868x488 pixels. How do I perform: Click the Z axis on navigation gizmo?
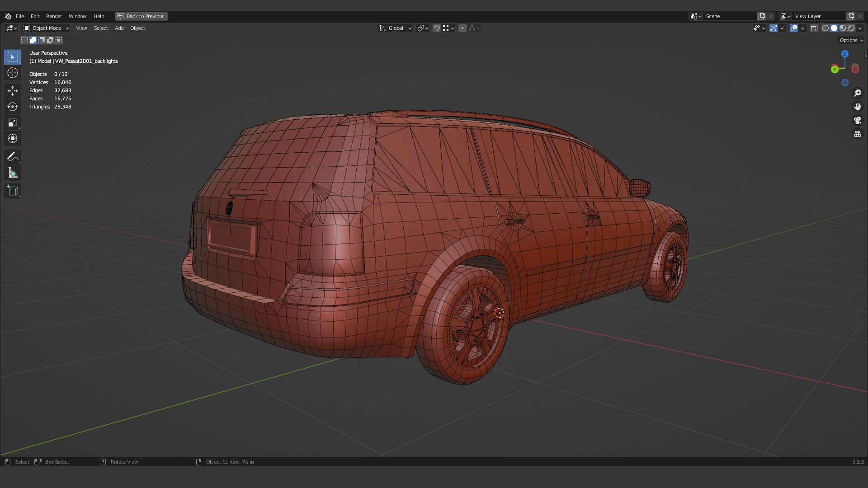[x=845, y=54]
